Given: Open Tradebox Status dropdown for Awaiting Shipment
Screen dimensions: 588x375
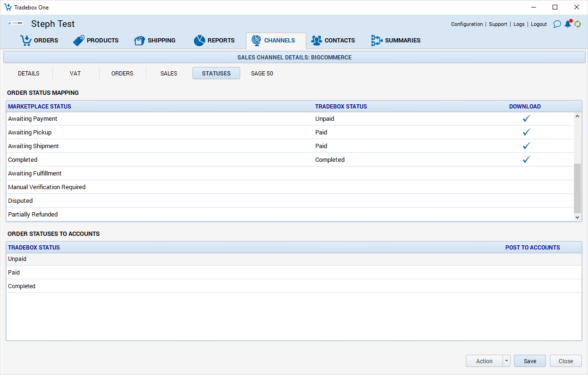Looking at the screenshot, I should click(x=321, y=146).
